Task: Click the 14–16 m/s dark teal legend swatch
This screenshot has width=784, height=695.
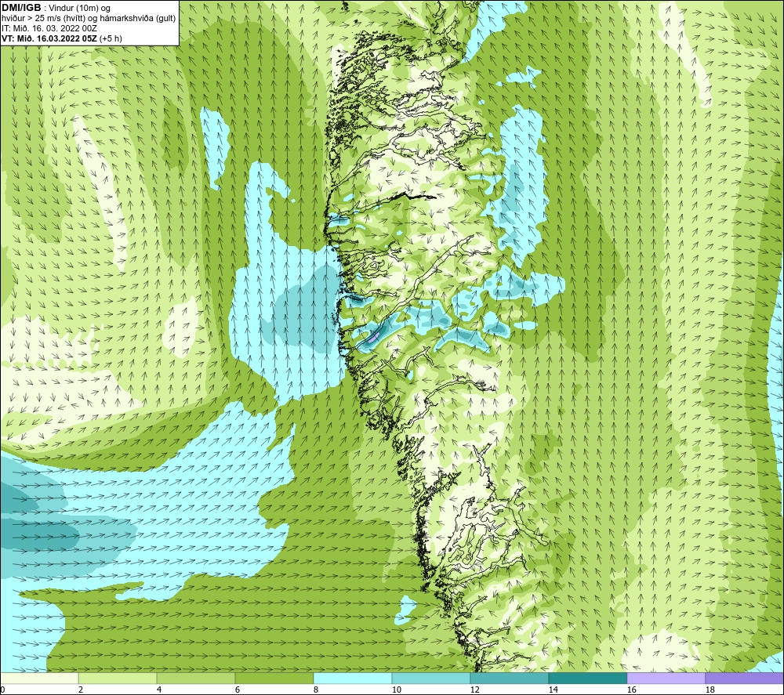Action: pyautogui.click(x=587, y=678)
